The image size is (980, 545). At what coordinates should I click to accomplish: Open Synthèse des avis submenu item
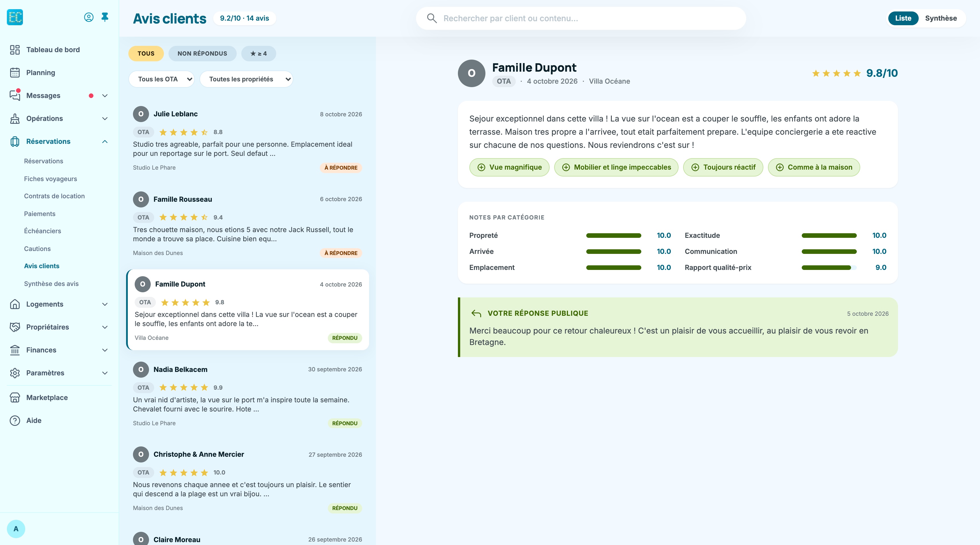point(51,284)
